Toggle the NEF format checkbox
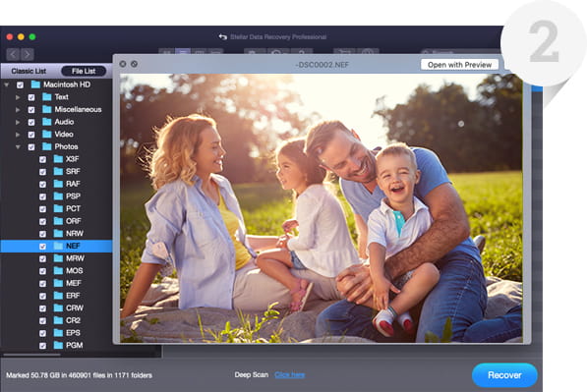The width and height of the screenshot is (587, 392). pos(42,247)
